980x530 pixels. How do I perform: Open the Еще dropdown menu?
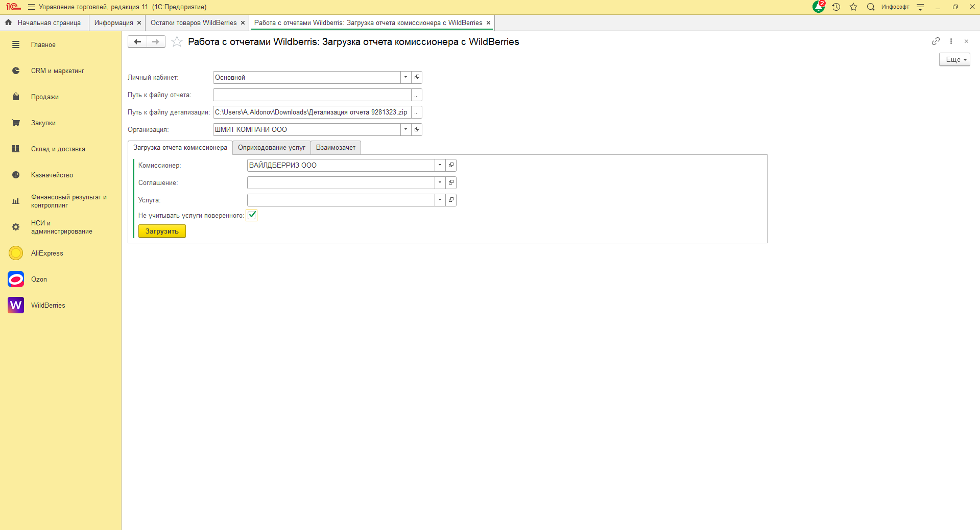(954, 60)
